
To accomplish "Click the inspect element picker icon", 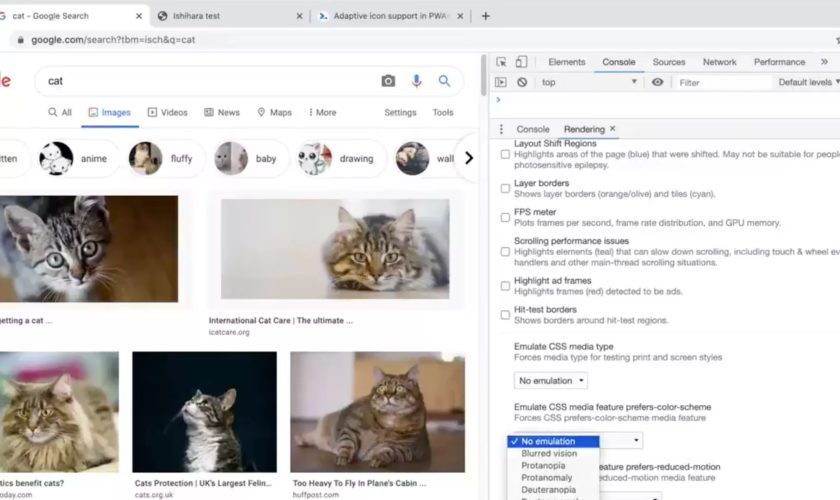I will point(501,62).
